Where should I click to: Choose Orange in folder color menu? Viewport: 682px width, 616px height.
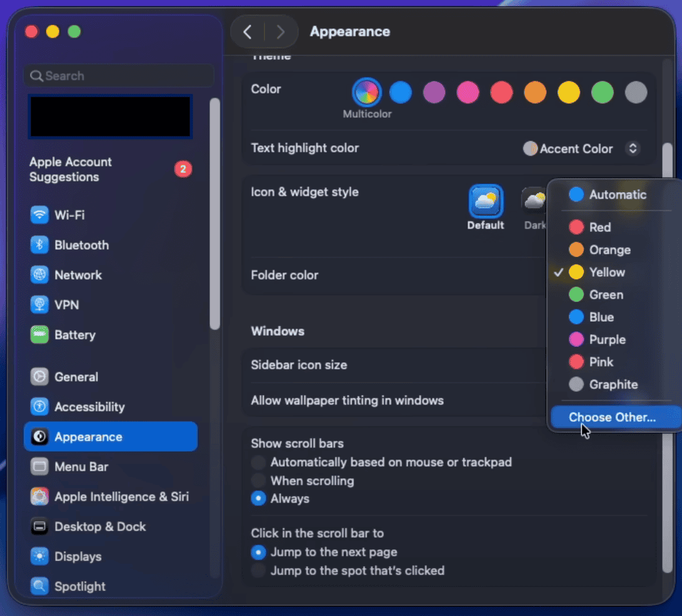[x=615, y=250]
